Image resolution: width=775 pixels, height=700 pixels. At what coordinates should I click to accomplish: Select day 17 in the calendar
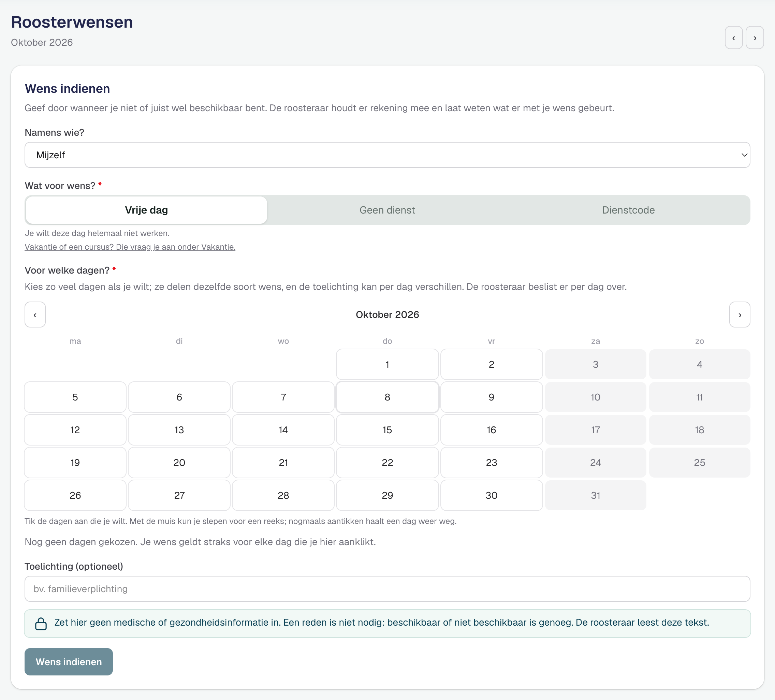tap(596, 429)
